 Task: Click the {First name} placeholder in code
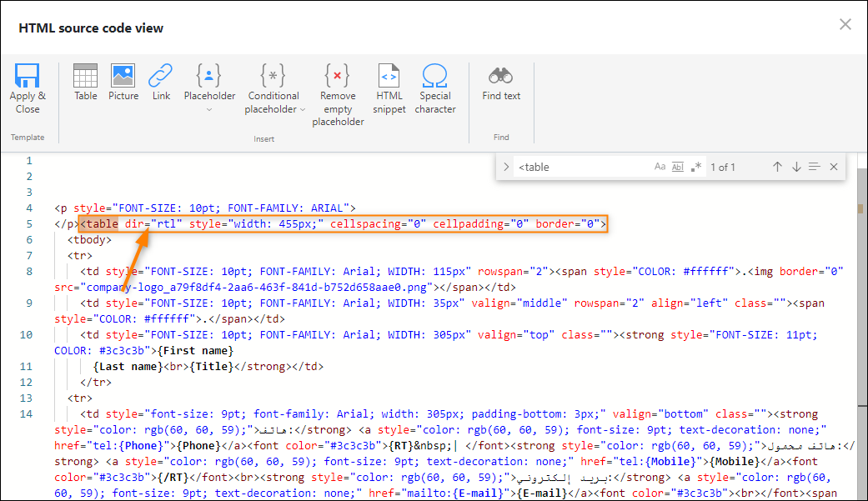click(195, 350)
